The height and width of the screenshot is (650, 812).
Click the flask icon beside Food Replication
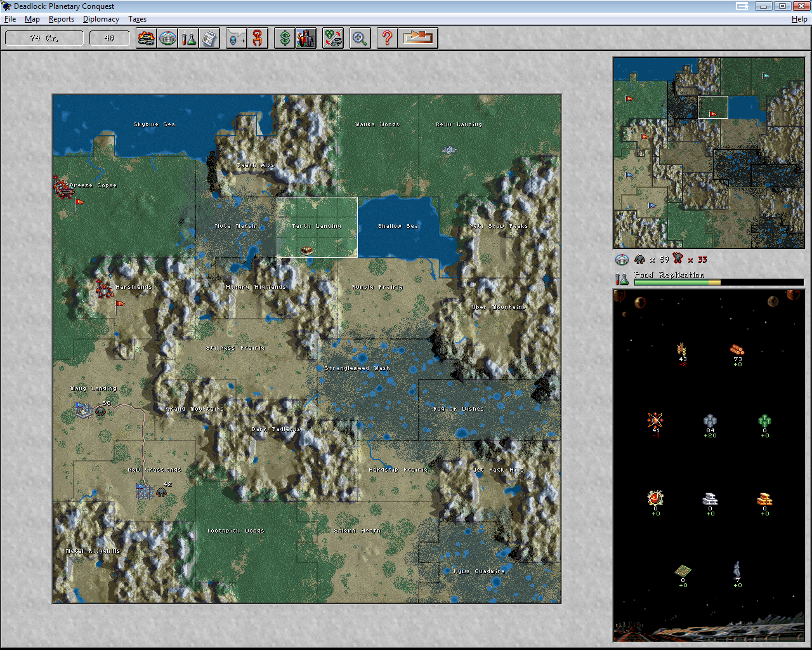pos(622,278)
